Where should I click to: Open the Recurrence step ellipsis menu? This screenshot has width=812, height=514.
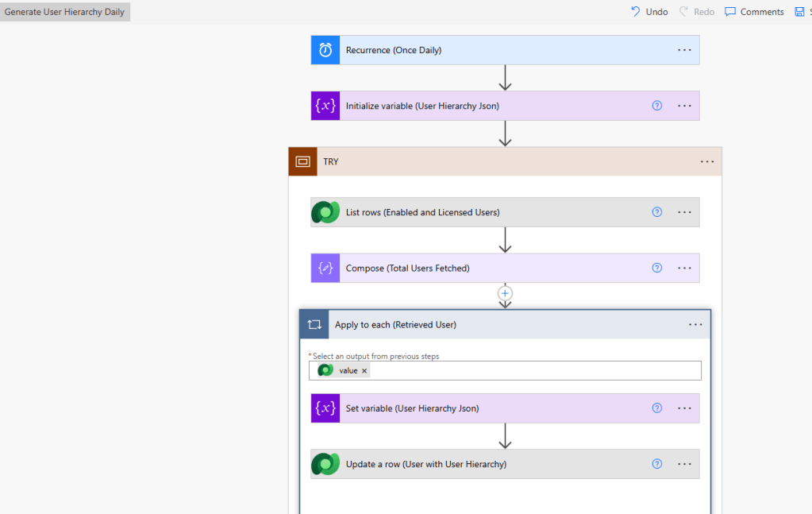[x=684, y=50]
